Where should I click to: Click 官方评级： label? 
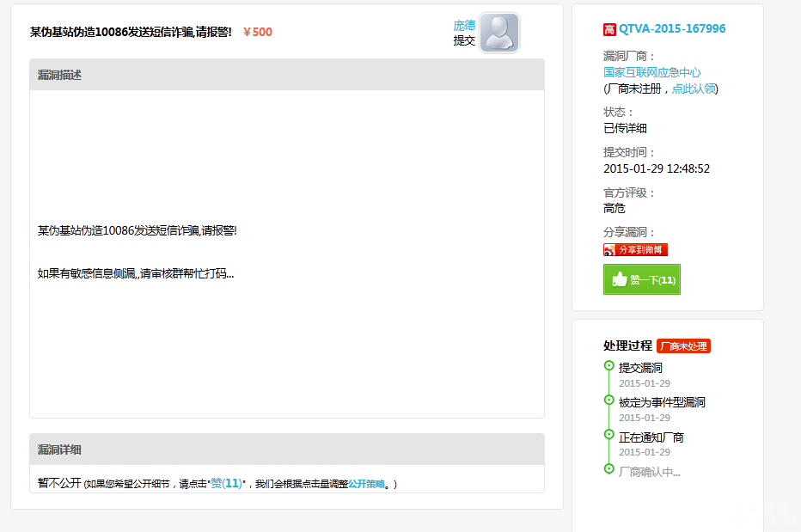(x=629, y=193)
